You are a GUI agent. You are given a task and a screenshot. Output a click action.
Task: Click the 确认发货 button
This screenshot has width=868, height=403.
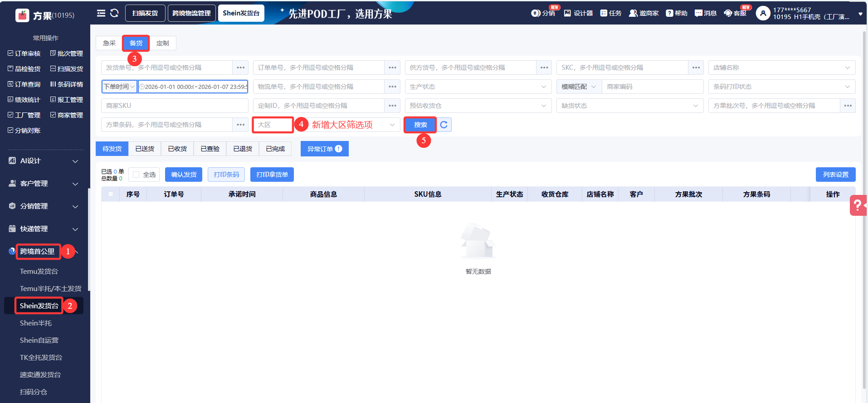(x=184, y=175)
